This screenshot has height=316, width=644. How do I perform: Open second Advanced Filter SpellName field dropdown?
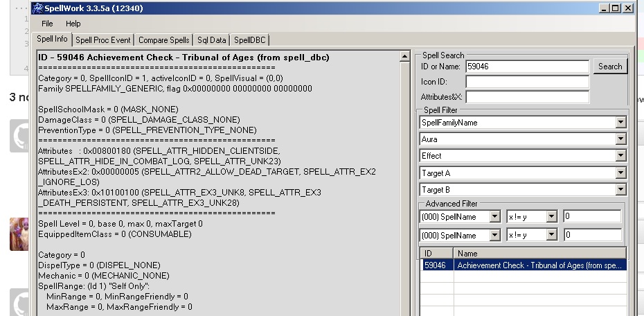click(x=495, y=235)
